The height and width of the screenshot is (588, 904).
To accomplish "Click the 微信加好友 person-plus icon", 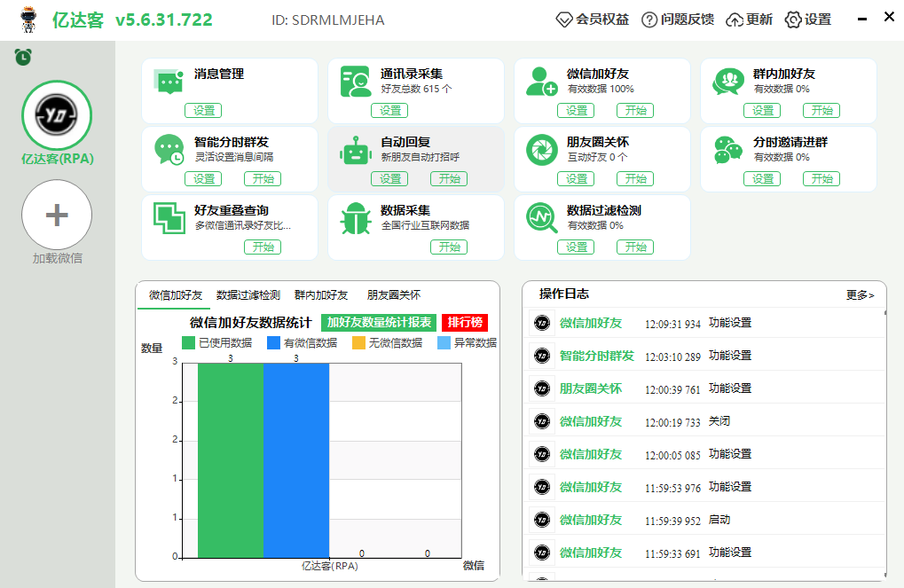I will click(541, 82).
